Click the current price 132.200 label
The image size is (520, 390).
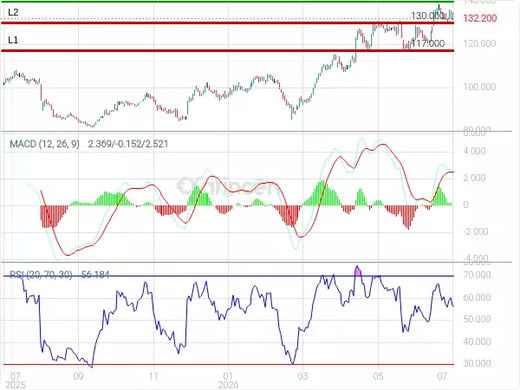click(x=480, y=18)
